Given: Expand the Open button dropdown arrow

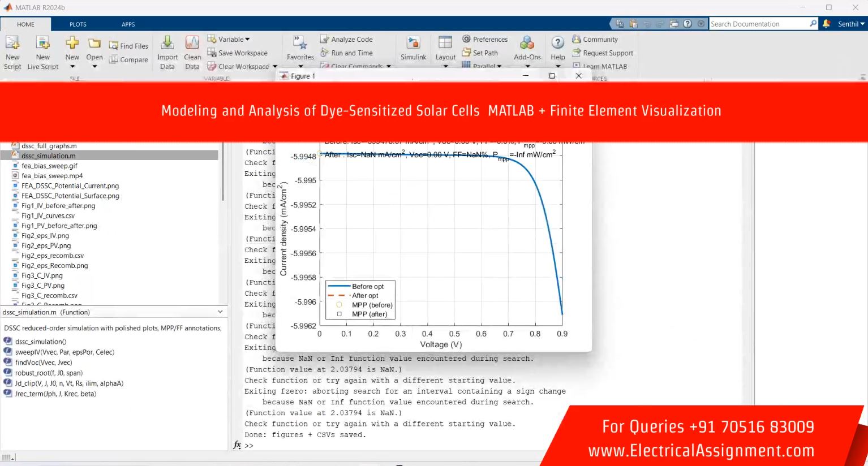Looking at the screenshot, I should point(94,67).
